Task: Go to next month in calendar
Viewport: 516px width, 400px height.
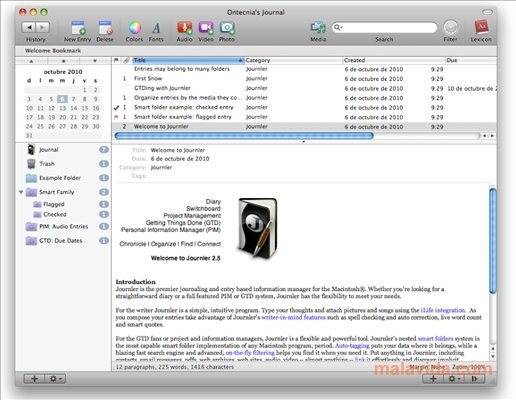Action: point(95,61)
